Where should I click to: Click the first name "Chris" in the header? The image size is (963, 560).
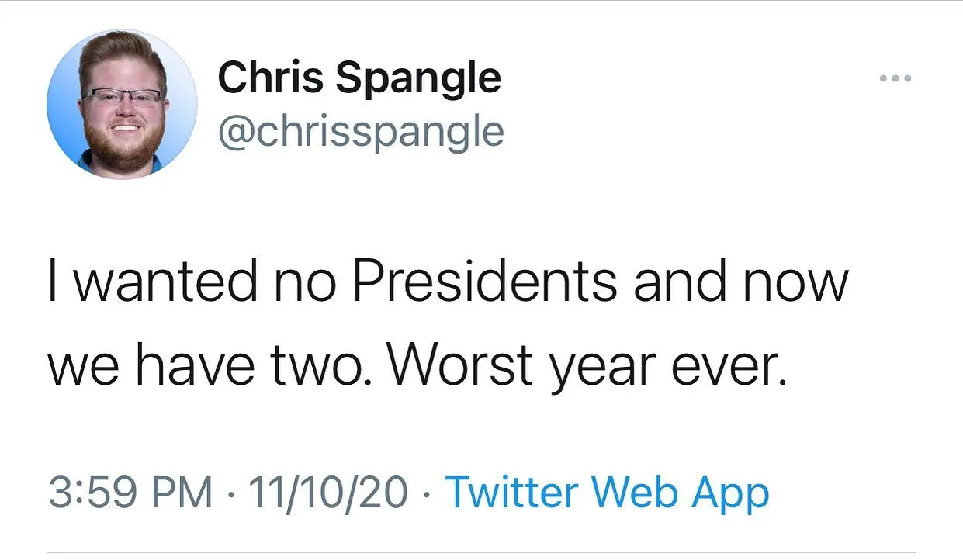(268, 78)
